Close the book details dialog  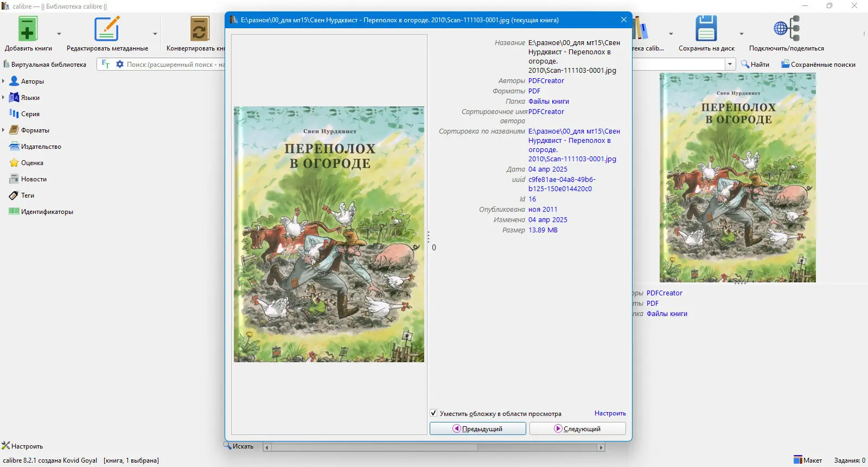[624, 20]
